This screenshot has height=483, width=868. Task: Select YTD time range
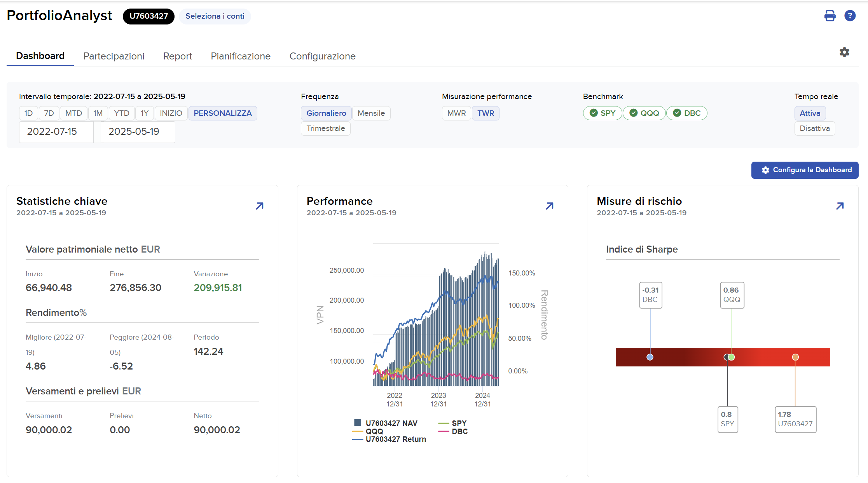click(x=122, y=113)
